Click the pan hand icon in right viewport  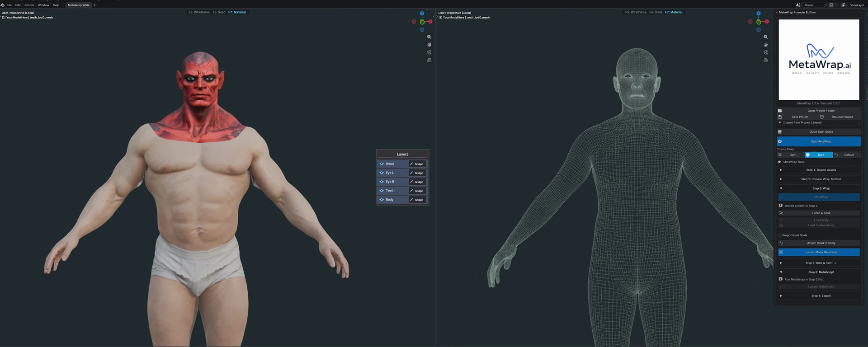[765, 45]
